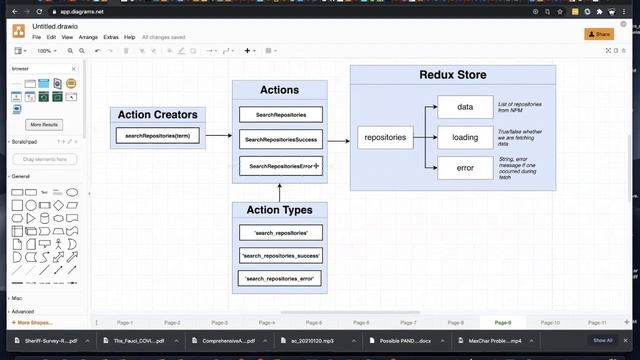Image resolution: width=640 pixels, height=360 pixels.
Task: Select the curved S-arrow shape
Action: click(x=44, y=257)
